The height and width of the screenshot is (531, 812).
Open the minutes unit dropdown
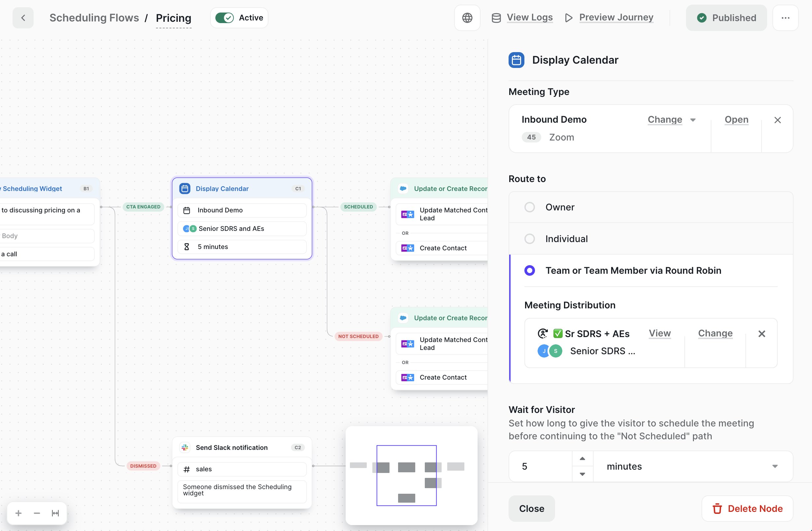pos(693,466)
